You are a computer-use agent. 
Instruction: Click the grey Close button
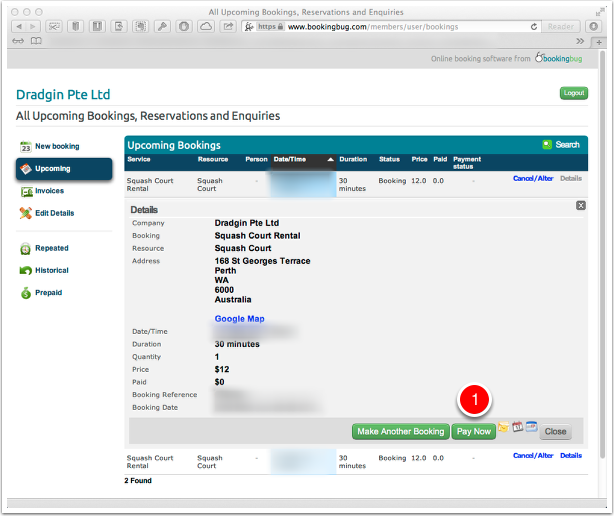pyautogui.click(x=555, y=431)
